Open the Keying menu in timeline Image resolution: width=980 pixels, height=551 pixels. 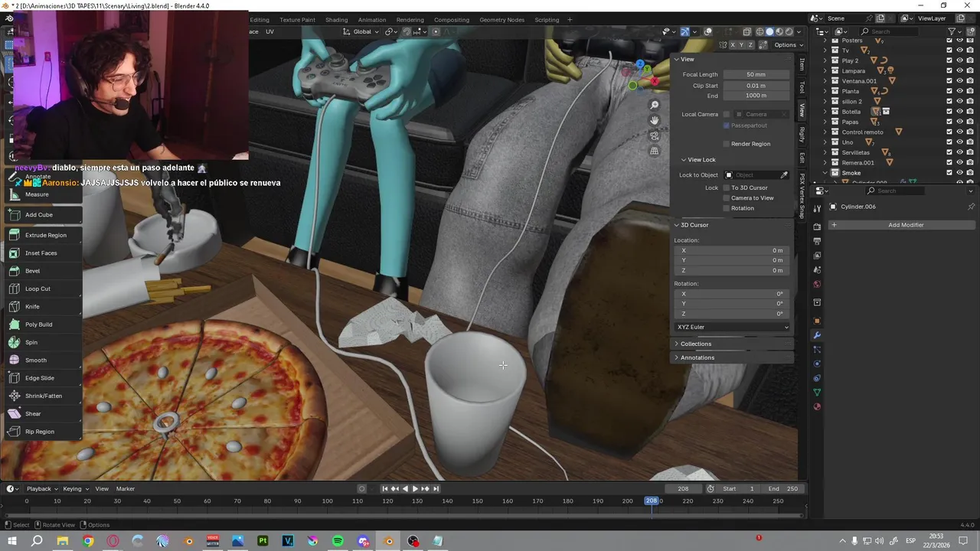(x=75, y=489)
